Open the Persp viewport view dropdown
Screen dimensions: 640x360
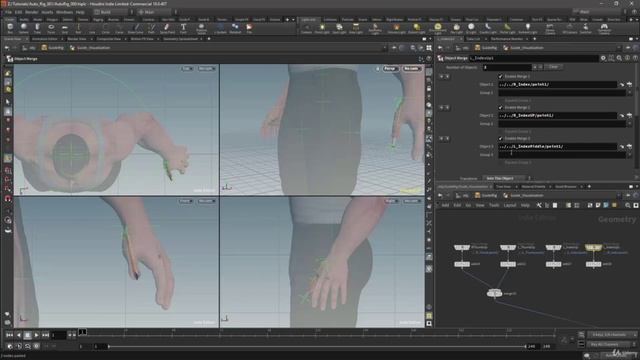pos(390,68)
